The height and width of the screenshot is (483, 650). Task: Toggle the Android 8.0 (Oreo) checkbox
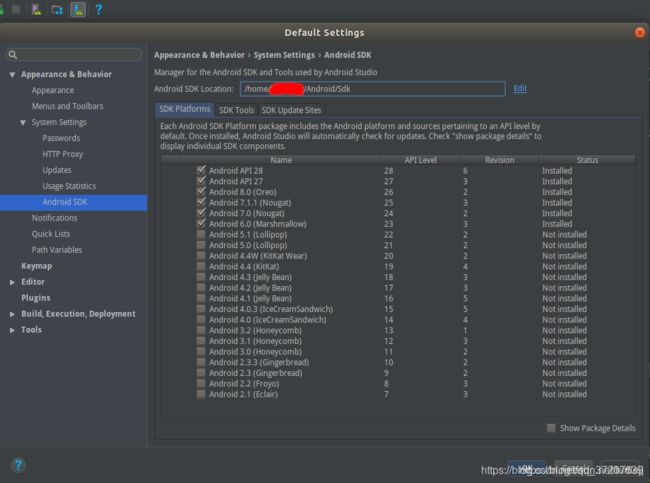coord(201,192)
